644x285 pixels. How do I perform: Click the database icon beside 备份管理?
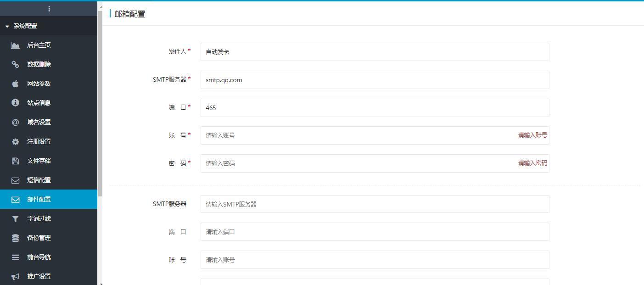click(15, 238)
